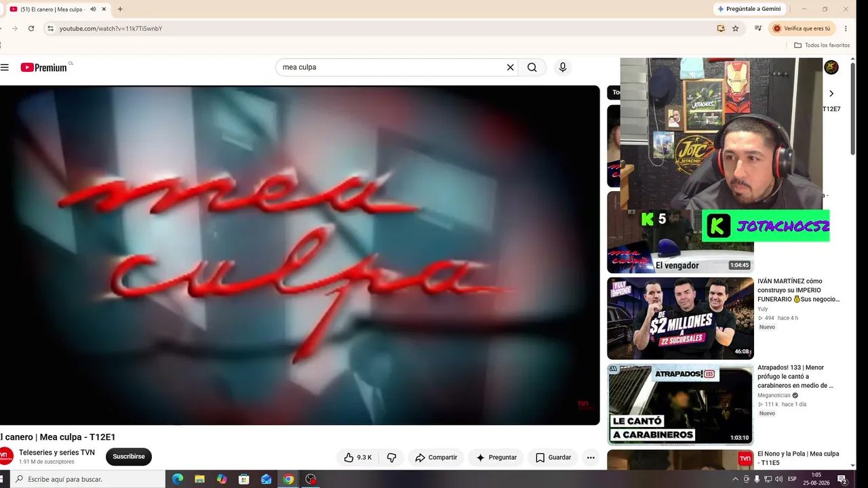Click the Mea culpa video player
The image size is (868, 488).
coord(300,256)
